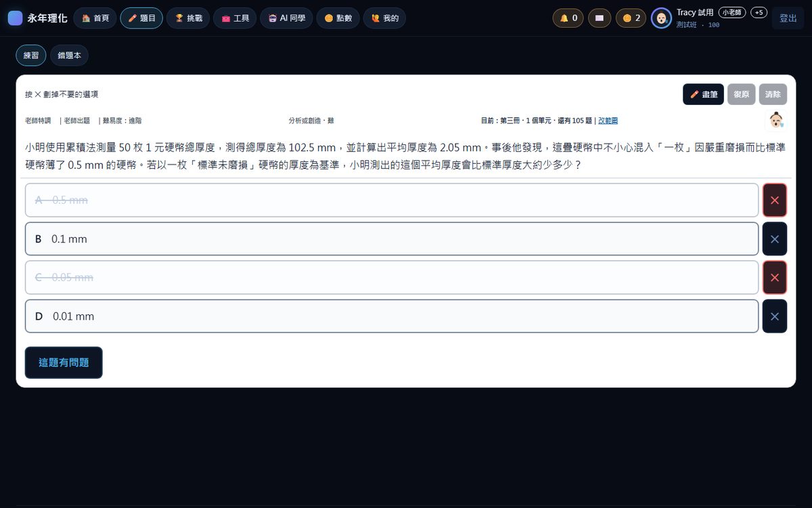Select answer option D 0.01 mm
This screenshot has width=812, height=508.
pyautogui.click(x=392, y=316)
